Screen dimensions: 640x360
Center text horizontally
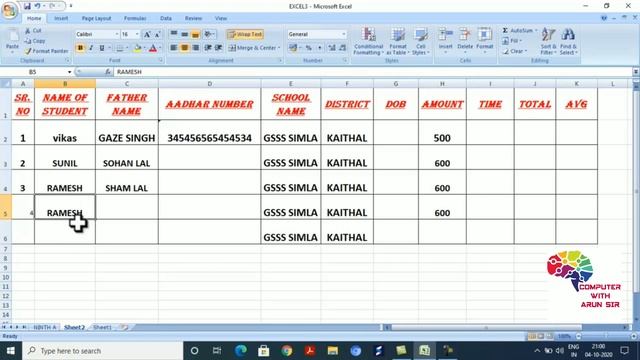(184, 48)
